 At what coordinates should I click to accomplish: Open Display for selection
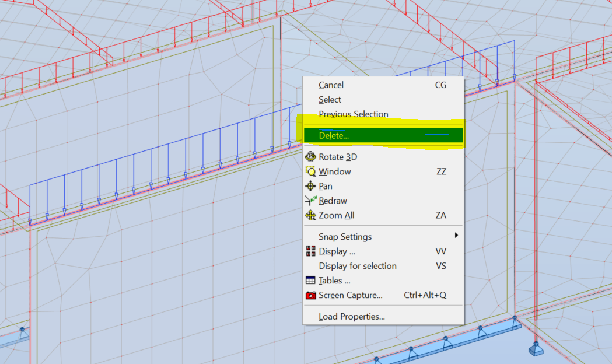[x=358, y=265]
